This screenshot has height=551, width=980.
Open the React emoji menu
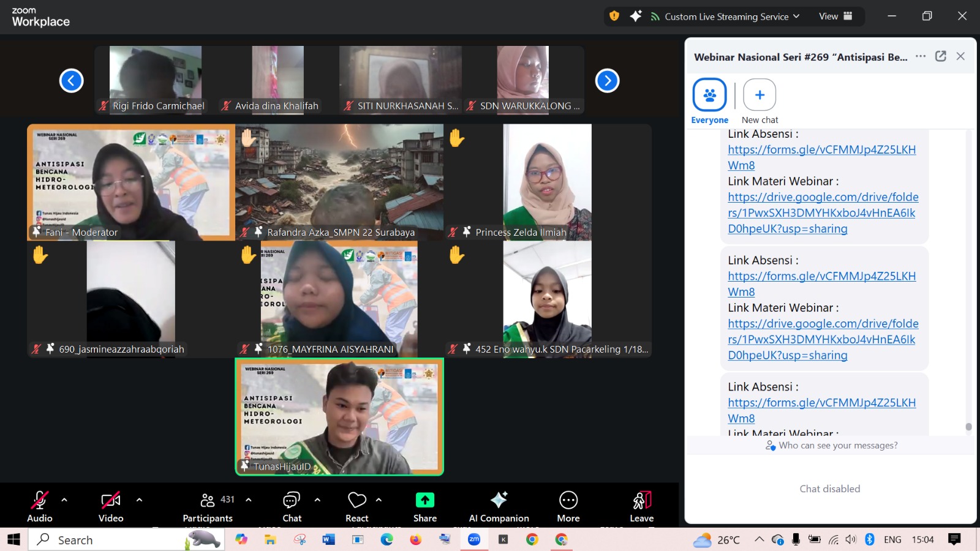357,507
